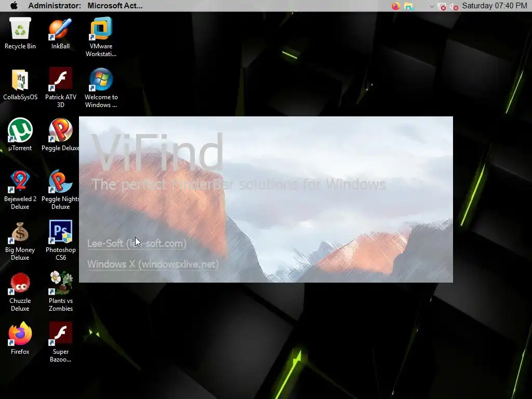Select the µTorrent desktop icon

point(20,135)
